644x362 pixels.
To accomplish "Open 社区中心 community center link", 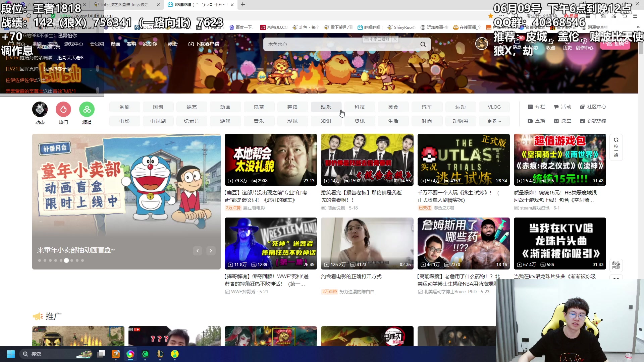I will coord(593,107).
